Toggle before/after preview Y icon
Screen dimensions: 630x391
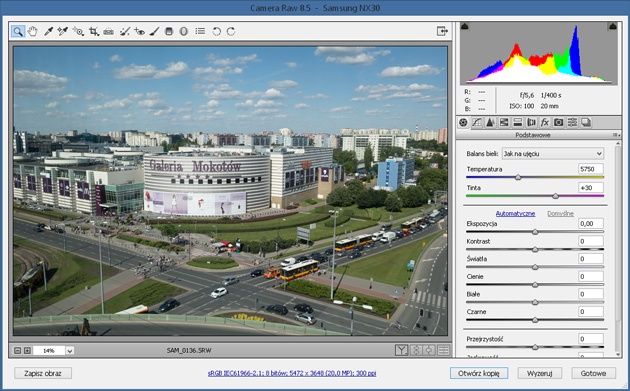click(x=401, y=350)
